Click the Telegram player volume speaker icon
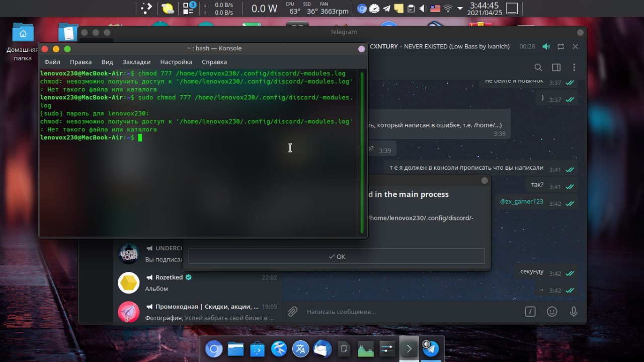 click(546, 46)
